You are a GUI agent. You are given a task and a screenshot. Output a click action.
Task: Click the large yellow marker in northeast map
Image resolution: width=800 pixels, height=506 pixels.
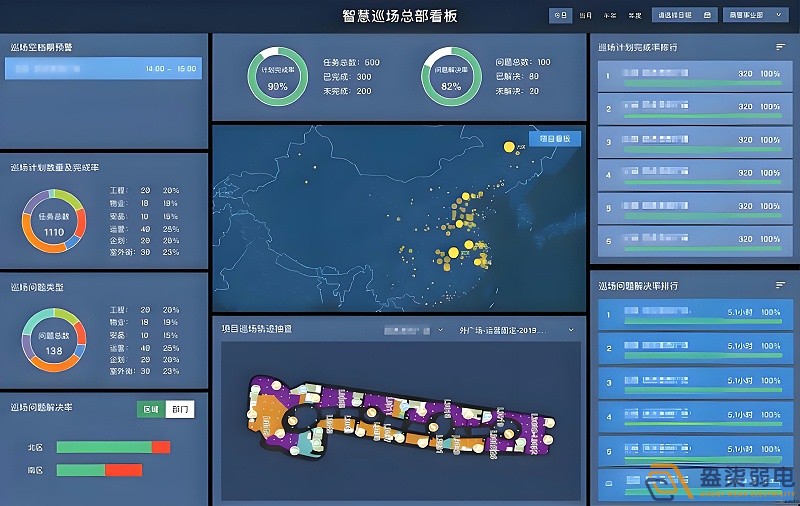[x=508, y=148]
